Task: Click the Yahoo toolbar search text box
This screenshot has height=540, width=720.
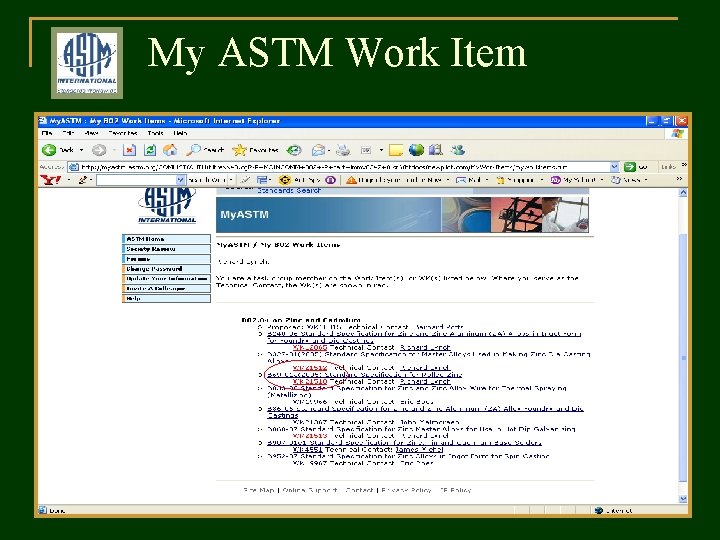Action: (x=136, y=180)
